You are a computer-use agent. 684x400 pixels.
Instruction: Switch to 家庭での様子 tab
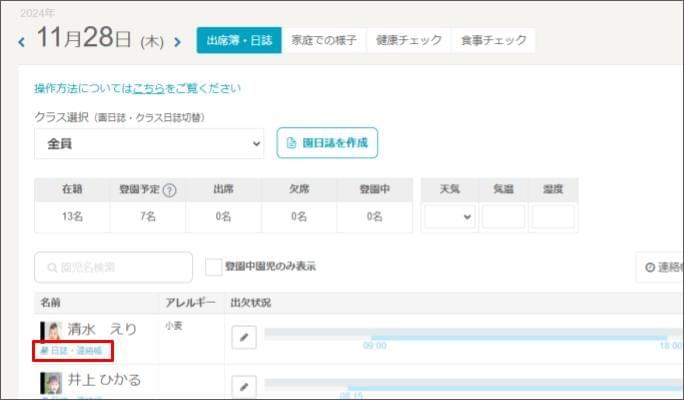(x=324, y=40)
